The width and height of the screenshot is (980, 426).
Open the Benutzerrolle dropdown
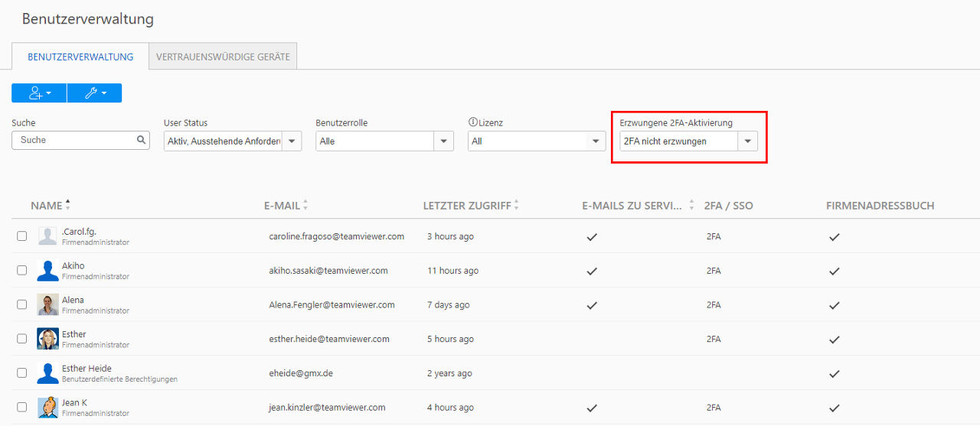(x=384, y=141)
